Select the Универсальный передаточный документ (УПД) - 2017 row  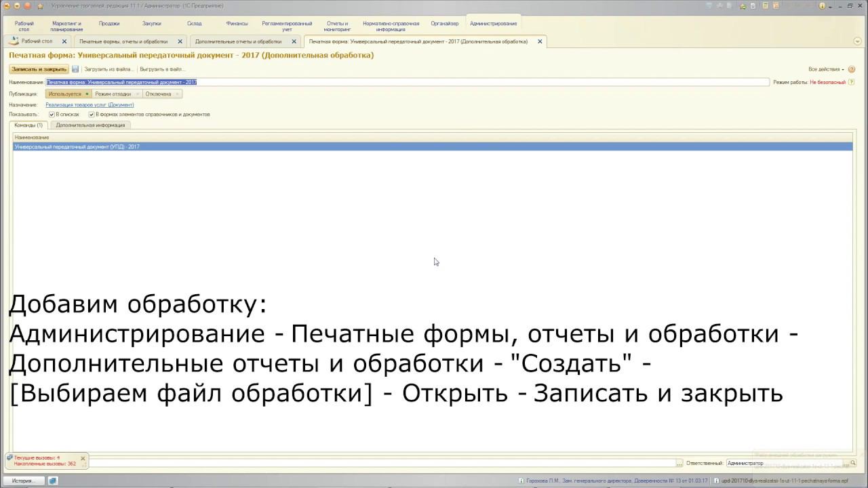click(433, 146)
